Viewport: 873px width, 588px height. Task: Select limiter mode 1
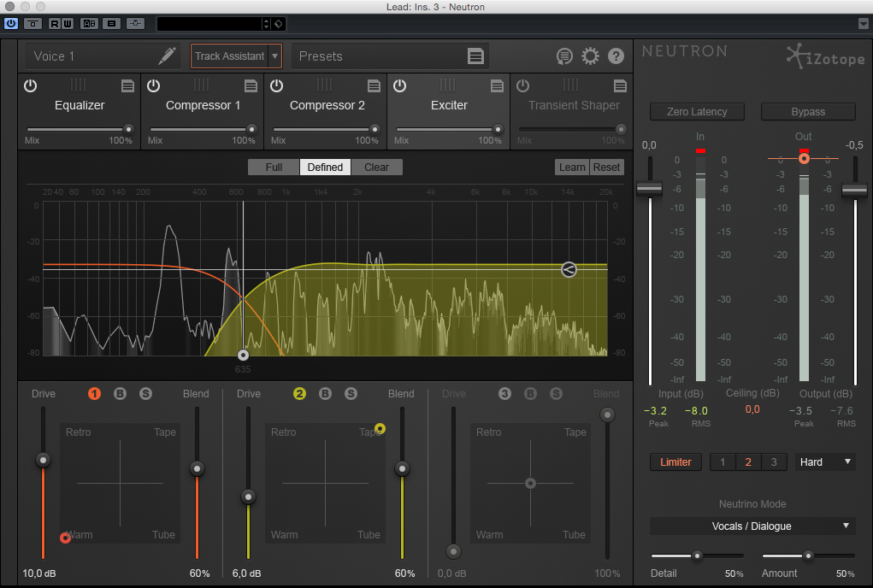click(723, 462)
